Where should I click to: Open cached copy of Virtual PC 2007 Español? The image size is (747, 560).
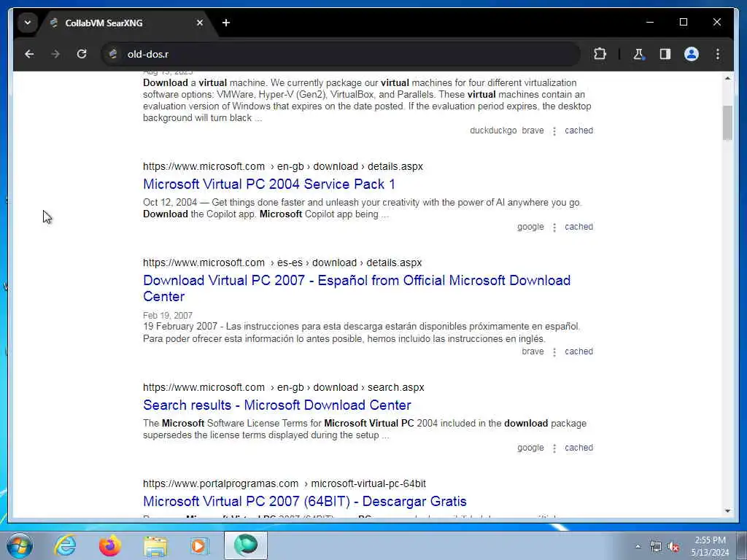tap(578, 351)
